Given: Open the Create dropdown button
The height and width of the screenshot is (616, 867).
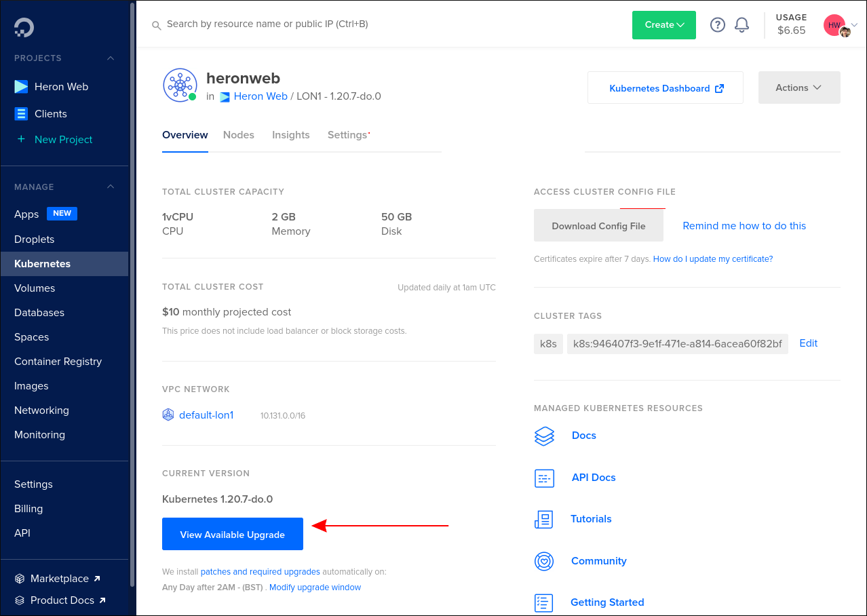Looking at the screenshot, I should point(664,25).
